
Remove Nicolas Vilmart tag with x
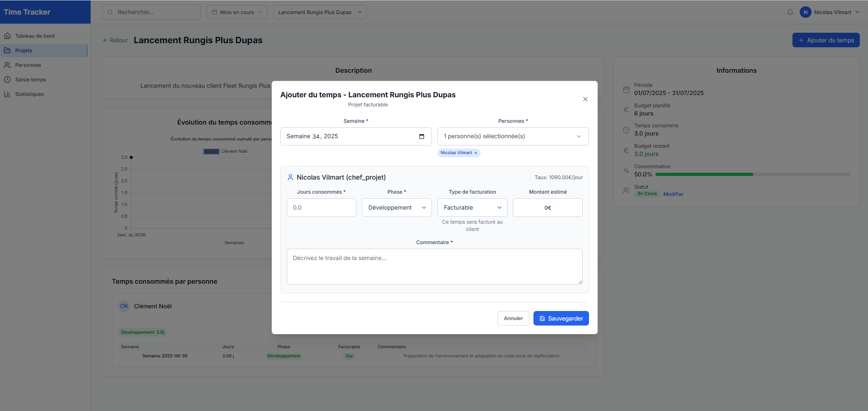pos(476,153)
